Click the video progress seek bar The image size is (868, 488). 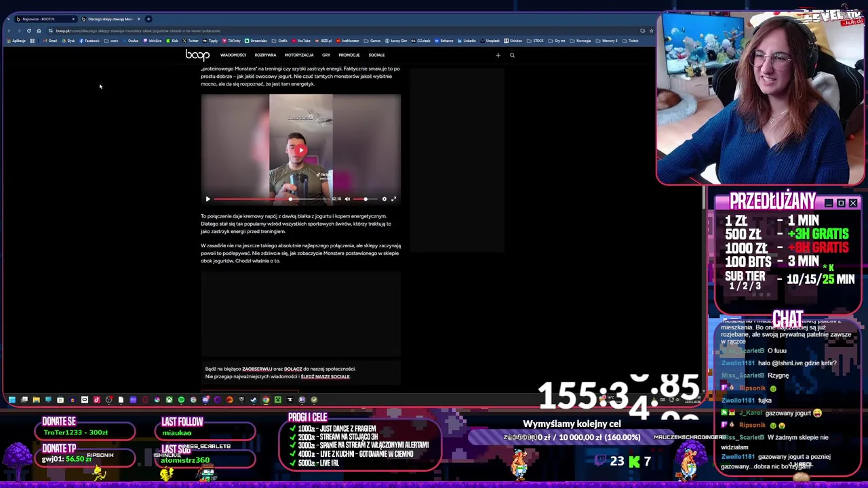click(x=271, y=199)
